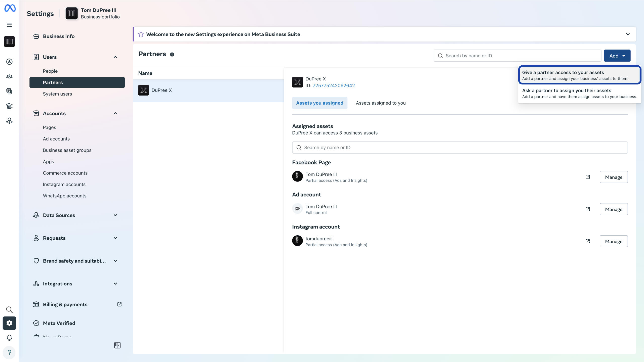This screenshot has width=644, height=362.
Task: Expand the Data Sources section
Action: [115, 215]
